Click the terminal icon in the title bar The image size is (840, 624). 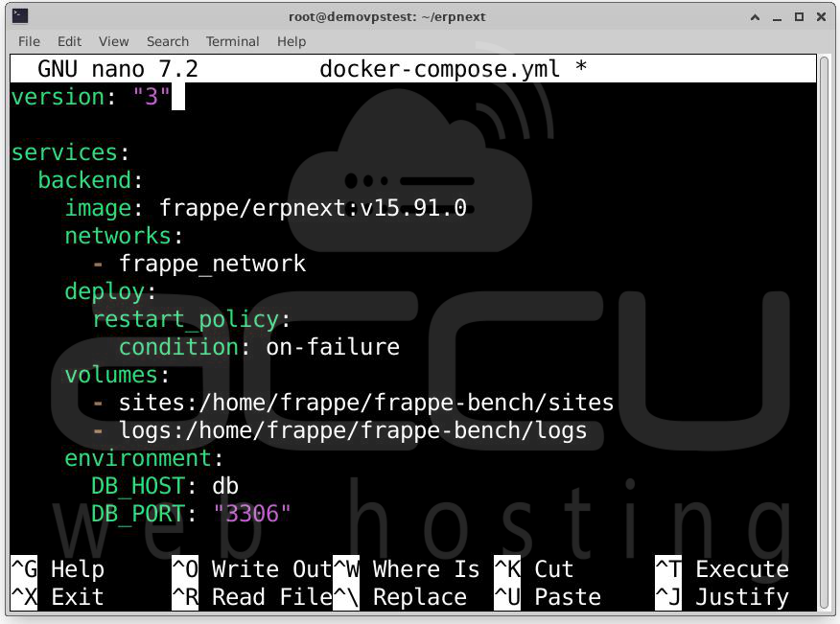[19, 15]
